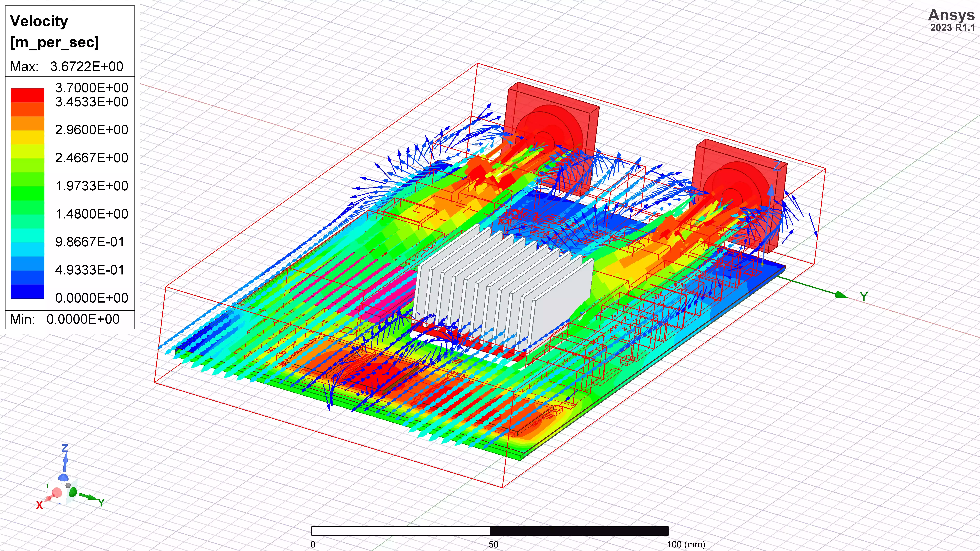Click legend value 4.9333E-01

(x=90, y=270)
